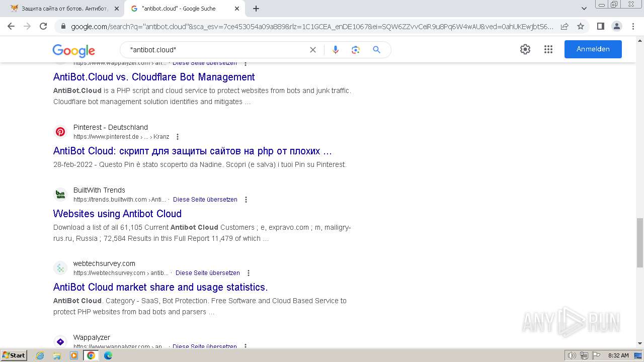Image resolution: width=644 pixels, height=362 pixels.
Task: Start voice search with the microphone
Action: tap(336, 50)
